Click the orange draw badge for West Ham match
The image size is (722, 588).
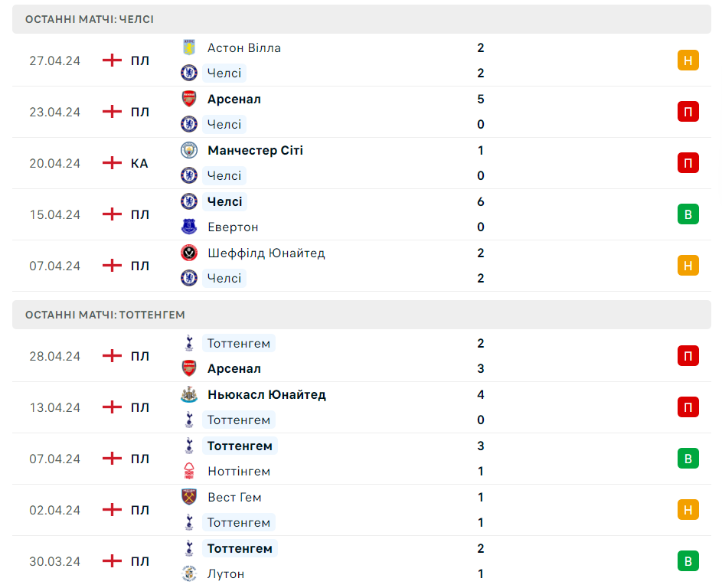(688, 510)
